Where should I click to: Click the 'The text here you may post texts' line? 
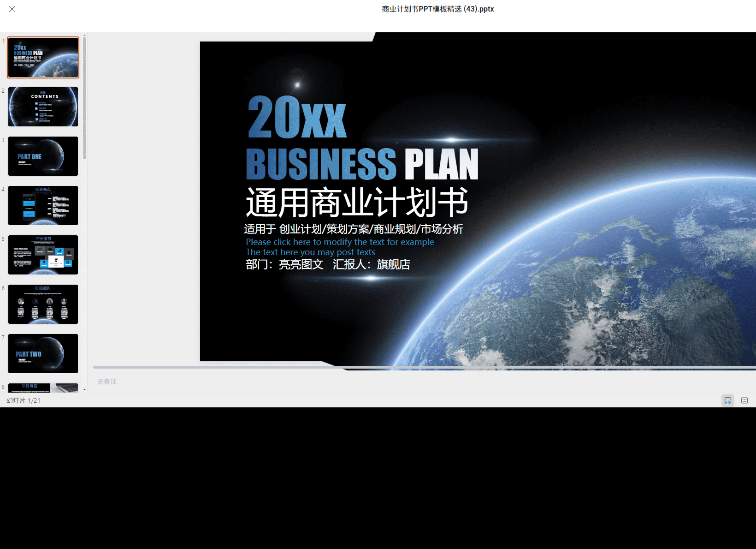click(310, 252)
